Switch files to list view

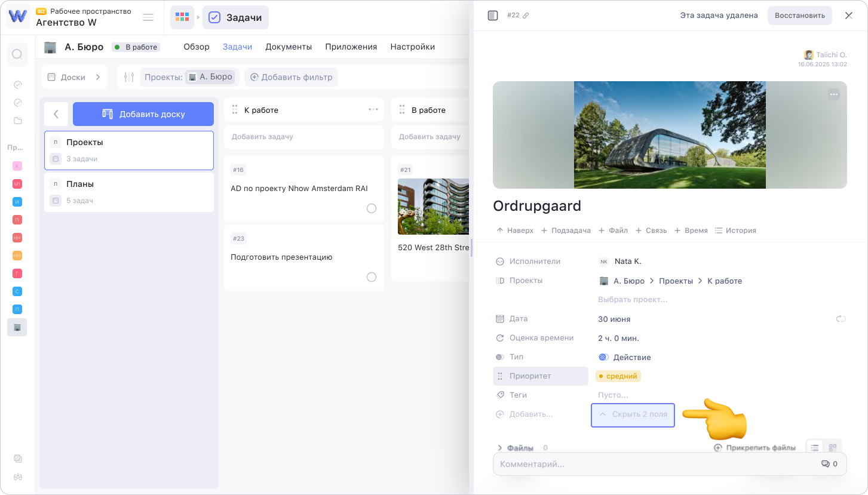tap(815, 447)
